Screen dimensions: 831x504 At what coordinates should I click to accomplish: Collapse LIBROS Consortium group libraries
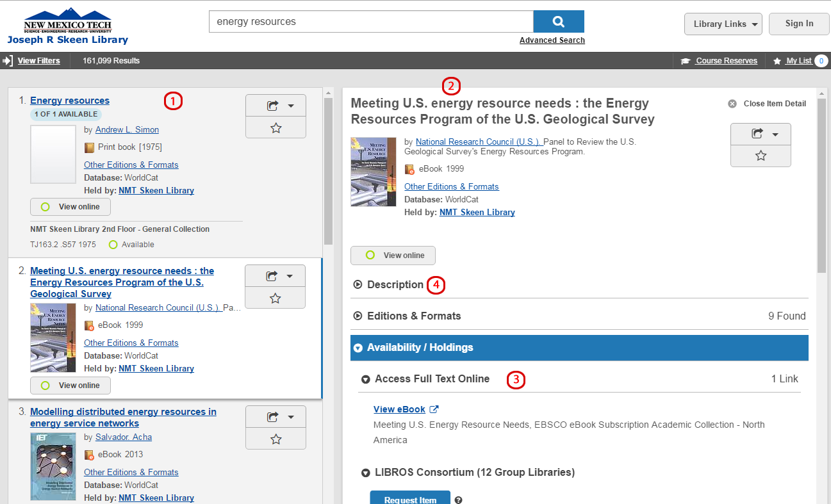pos(468,473)
